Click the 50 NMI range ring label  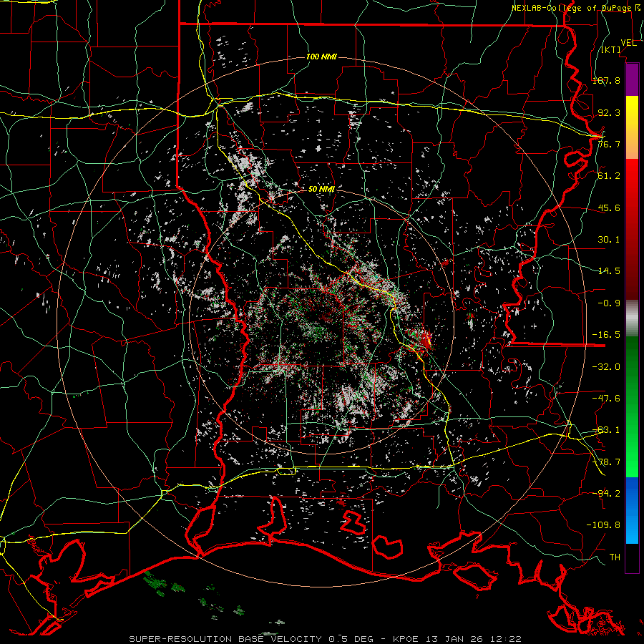321,189
